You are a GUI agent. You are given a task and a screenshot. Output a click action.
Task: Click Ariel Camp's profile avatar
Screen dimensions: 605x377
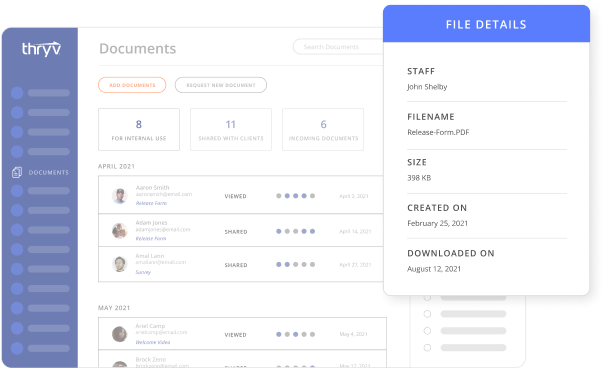tap(120, 334)
